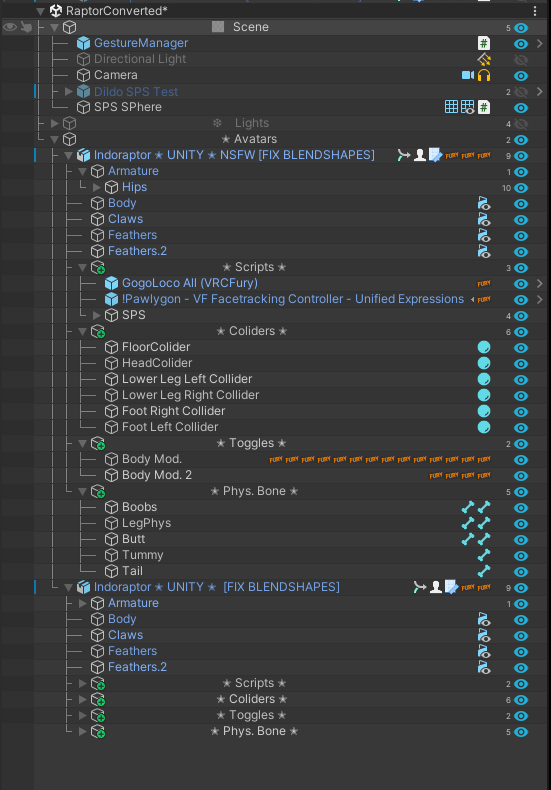Click the skinned mesh icon on first Claws row
Viewport: 551px width, 790px height.
pos(484,220)
